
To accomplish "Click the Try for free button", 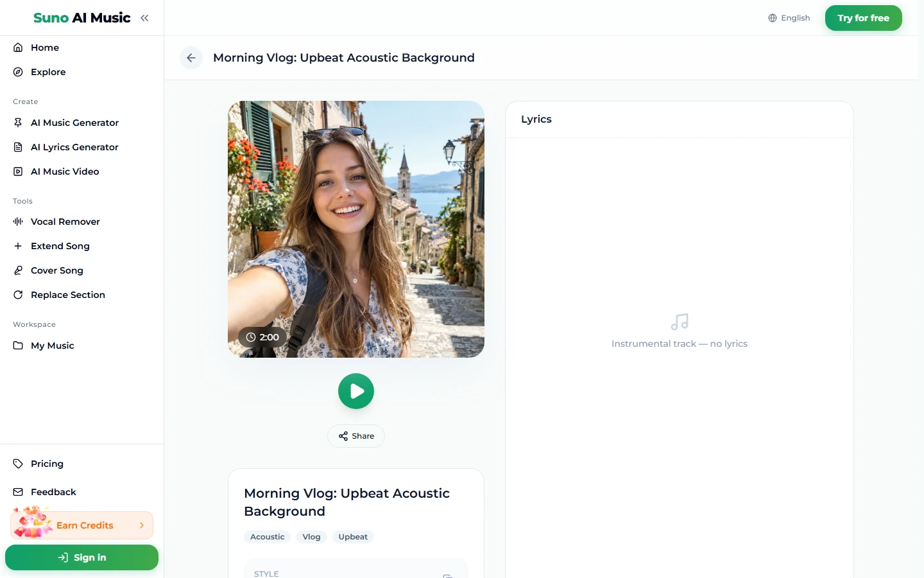I will (864, 18).
